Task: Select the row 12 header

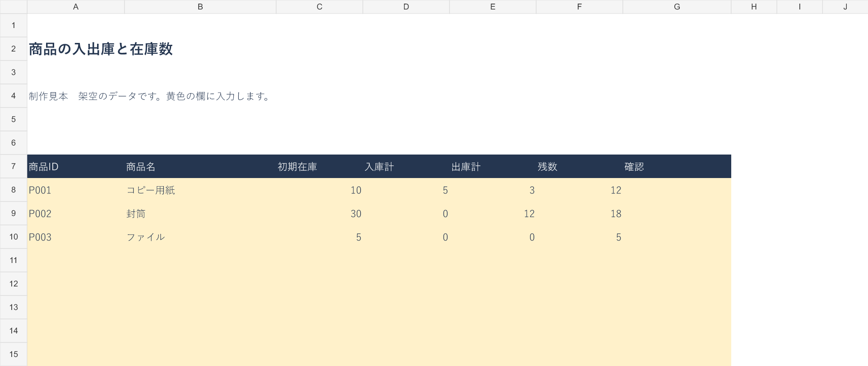Action: point(14,284)
